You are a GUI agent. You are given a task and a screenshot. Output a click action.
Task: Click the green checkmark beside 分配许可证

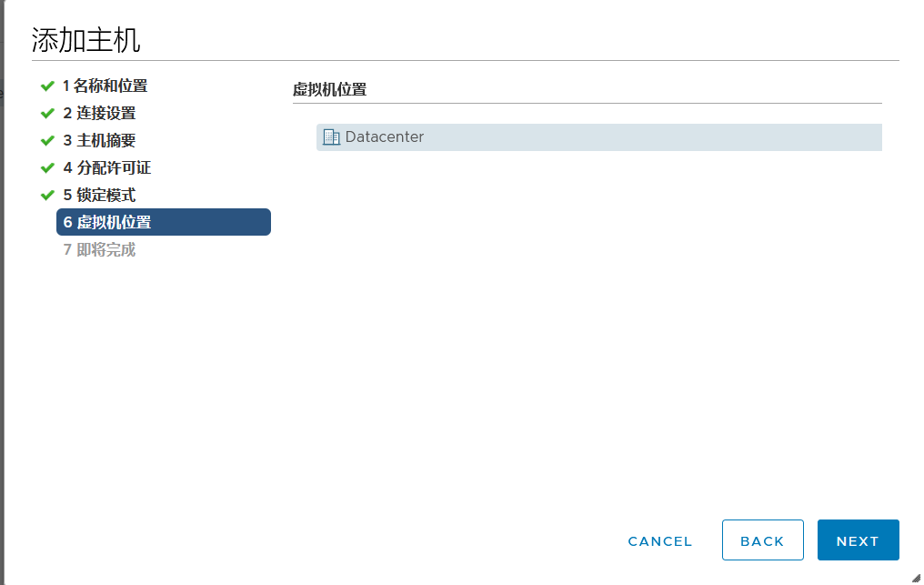(x=47, y=168)
